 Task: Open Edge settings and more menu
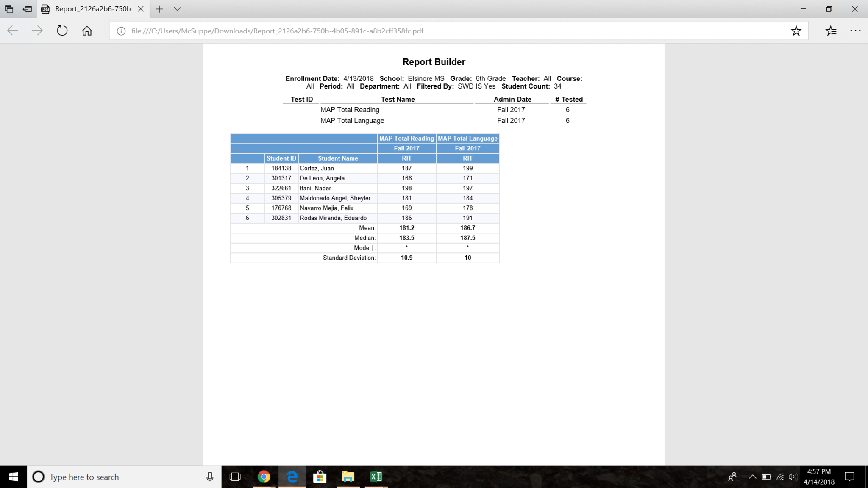coord(855,30)
